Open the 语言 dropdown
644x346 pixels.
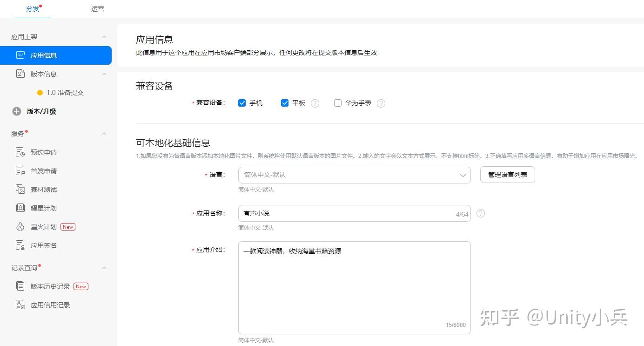(x=355, y=175)
